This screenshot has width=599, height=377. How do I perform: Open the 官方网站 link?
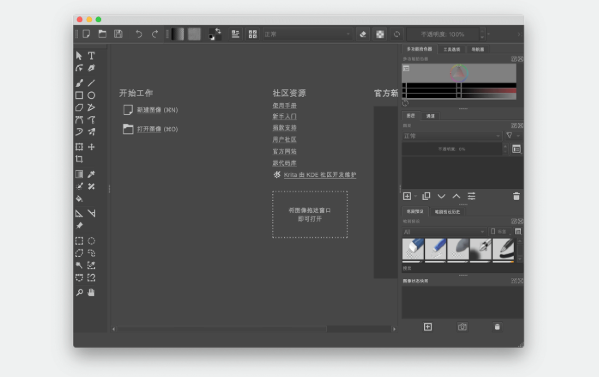coord(285,151)
